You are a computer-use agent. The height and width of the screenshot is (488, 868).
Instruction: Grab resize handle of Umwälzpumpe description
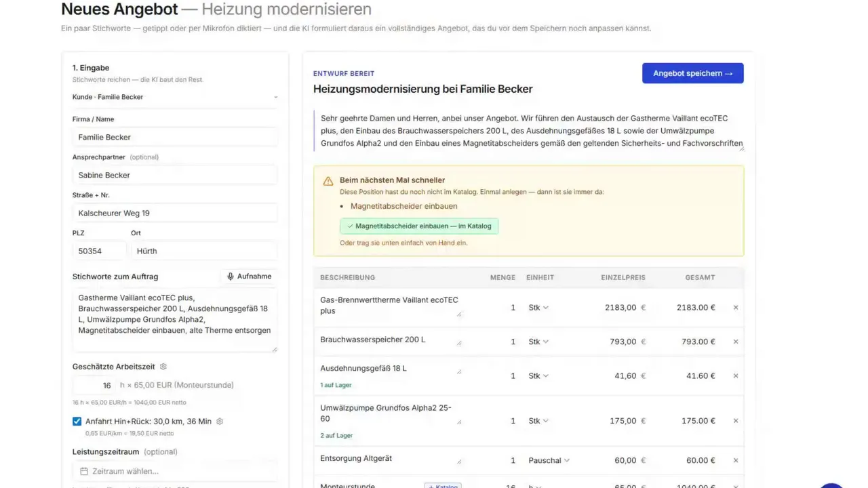click(x=459, y=422)
